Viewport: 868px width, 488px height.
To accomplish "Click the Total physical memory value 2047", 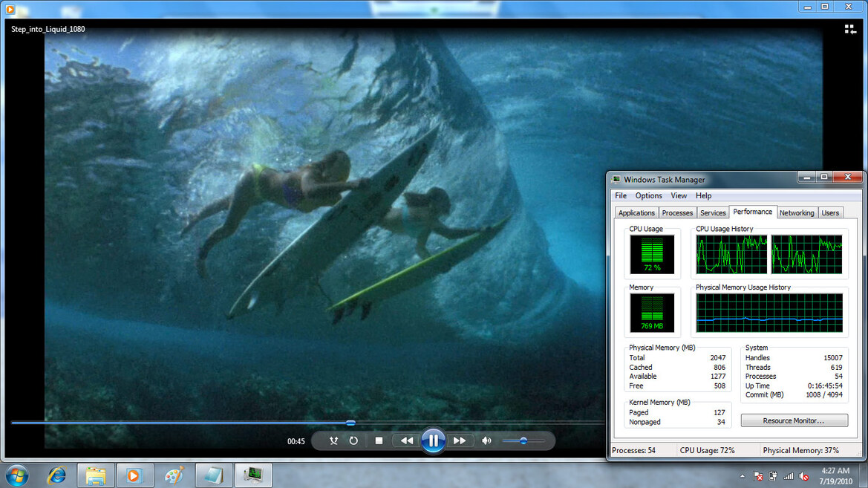I will 717,358.
